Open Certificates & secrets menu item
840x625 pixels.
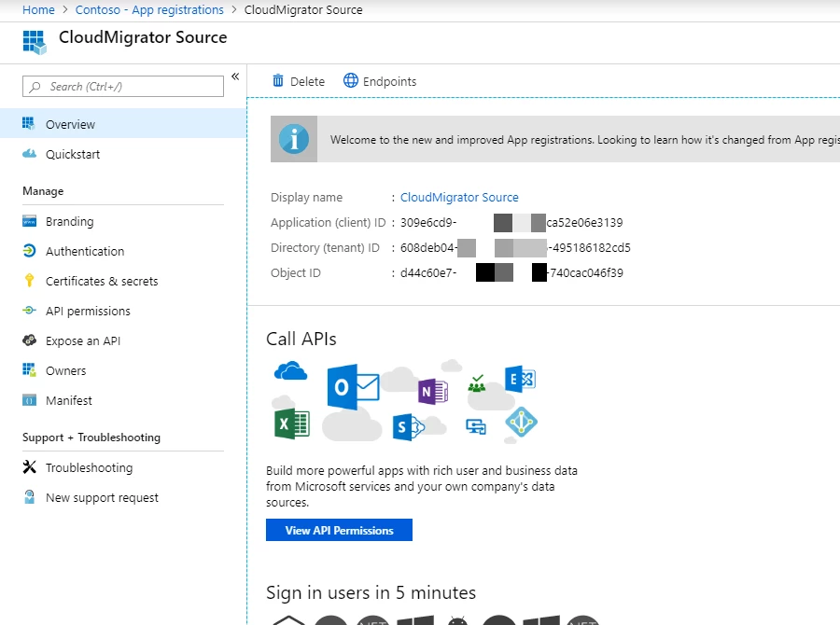123,281
